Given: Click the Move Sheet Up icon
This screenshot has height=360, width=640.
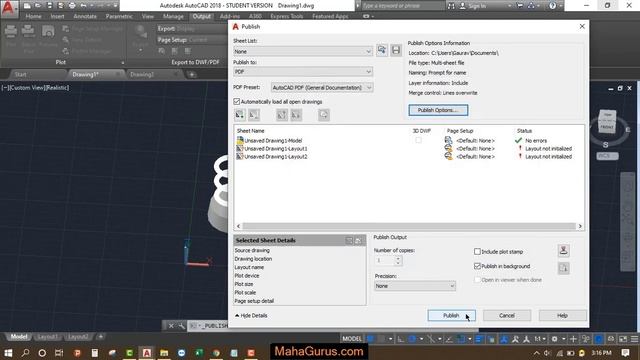Looking at the screenshot, I should 282,115.
